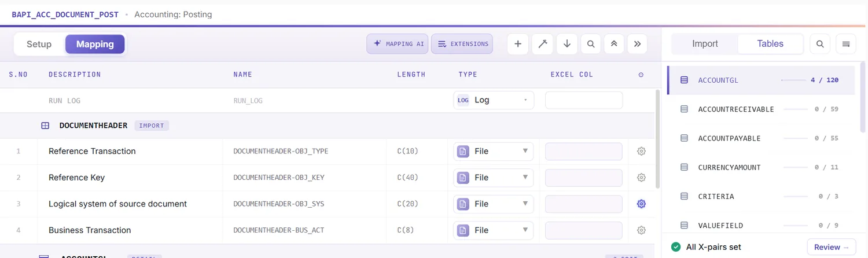The image size is (868, 258).
Task: Open type dropdown for Reference Key
Action: 494,178
